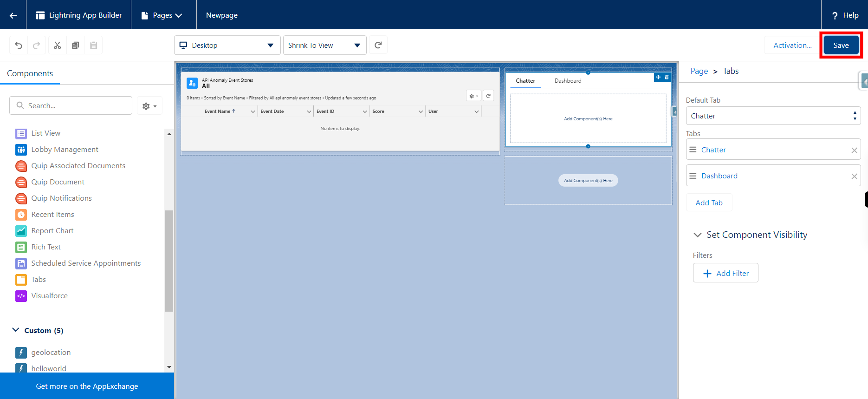The height and width of the screenshot is (399, 868).
Task: Click the Event ID column header
Action: pyautogui.click(x=342, y=111)
